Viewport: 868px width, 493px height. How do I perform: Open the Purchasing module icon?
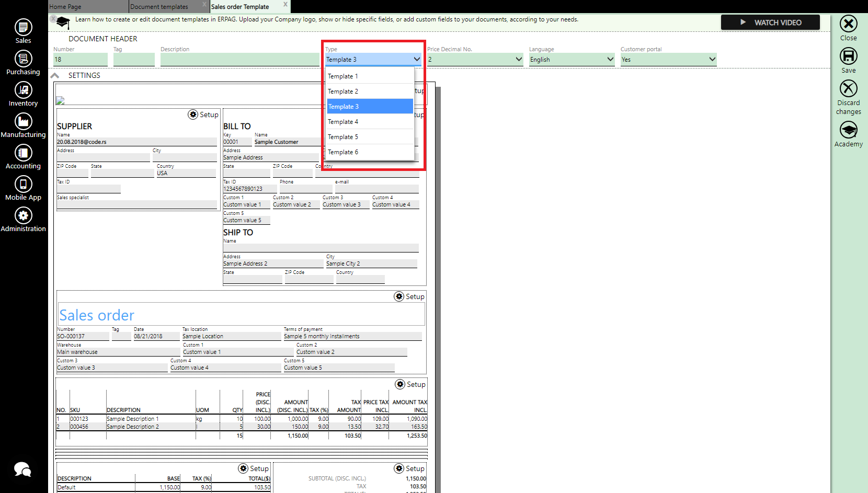pos(23,59)
